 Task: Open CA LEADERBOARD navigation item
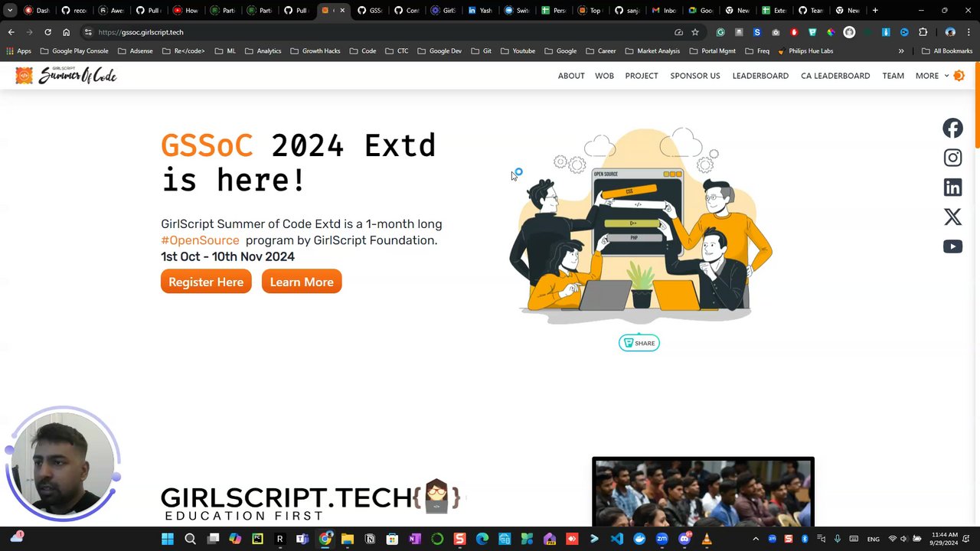[x=835, y=76]
